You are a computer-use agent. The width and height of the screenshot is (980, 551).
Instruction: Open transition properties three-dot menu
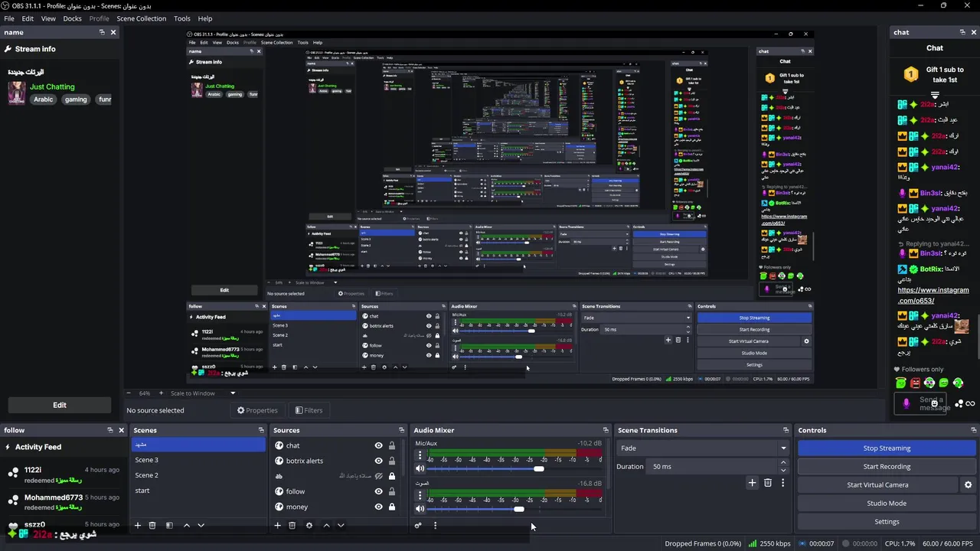tap(782, 483)
